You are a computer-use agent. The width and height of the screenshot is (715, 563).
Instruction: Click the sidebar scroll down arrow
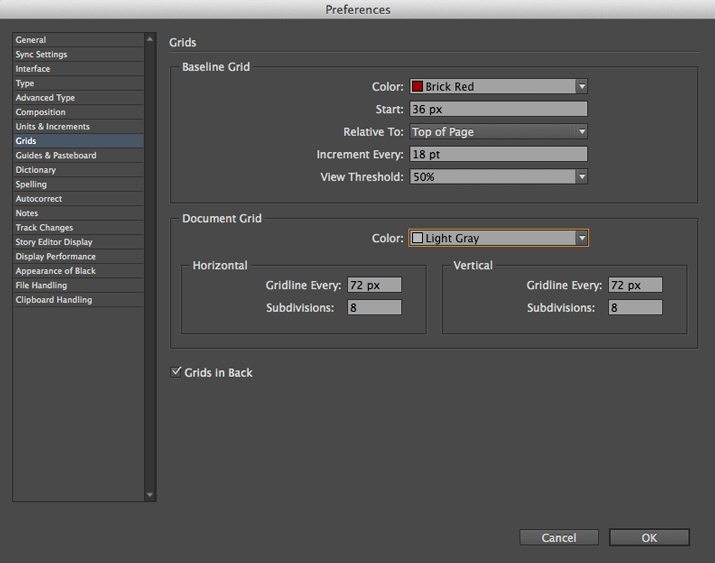point(150,495)
